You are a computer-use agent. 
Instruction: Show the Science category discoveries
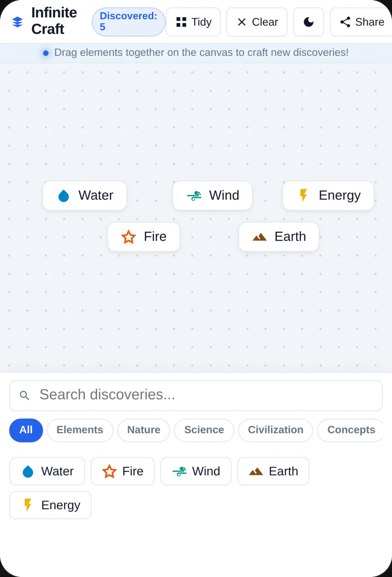(x=204, y=430)
